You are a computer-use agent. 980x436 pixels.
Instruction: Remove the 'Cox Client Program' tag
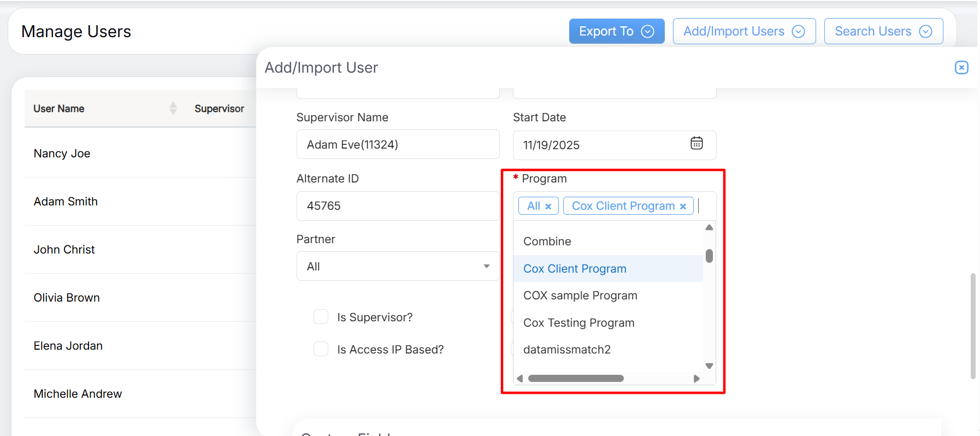point(682,207)
